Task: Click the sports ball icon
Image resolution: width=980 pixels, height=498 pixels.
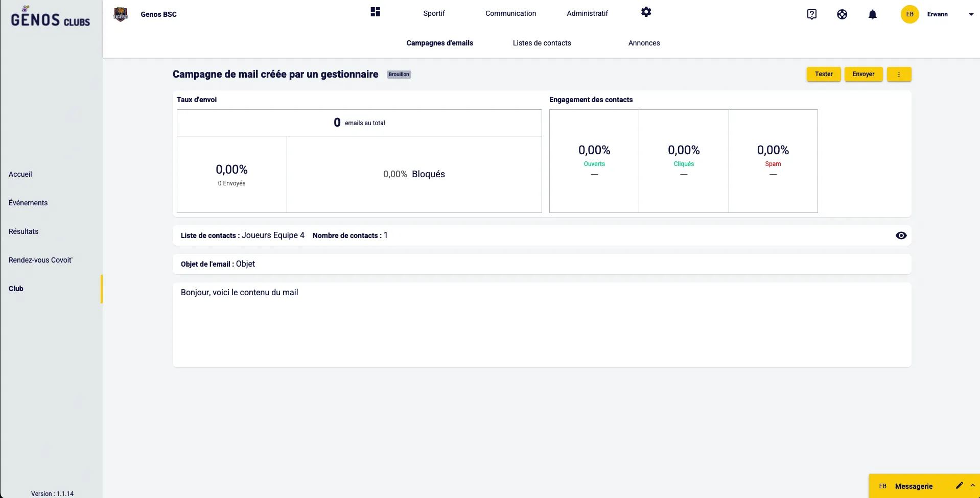Action: [842, 14]
